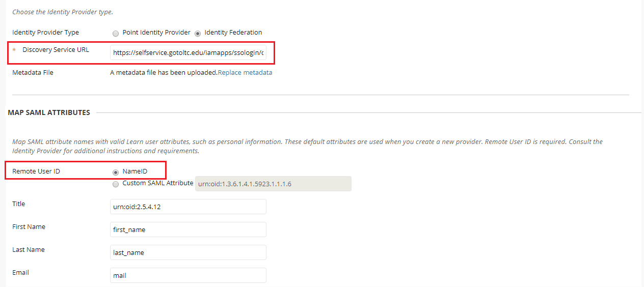644x287 pixels.
Task: Click the 'A metadata file has been uploaded.' text
Action: coord(164,73)
